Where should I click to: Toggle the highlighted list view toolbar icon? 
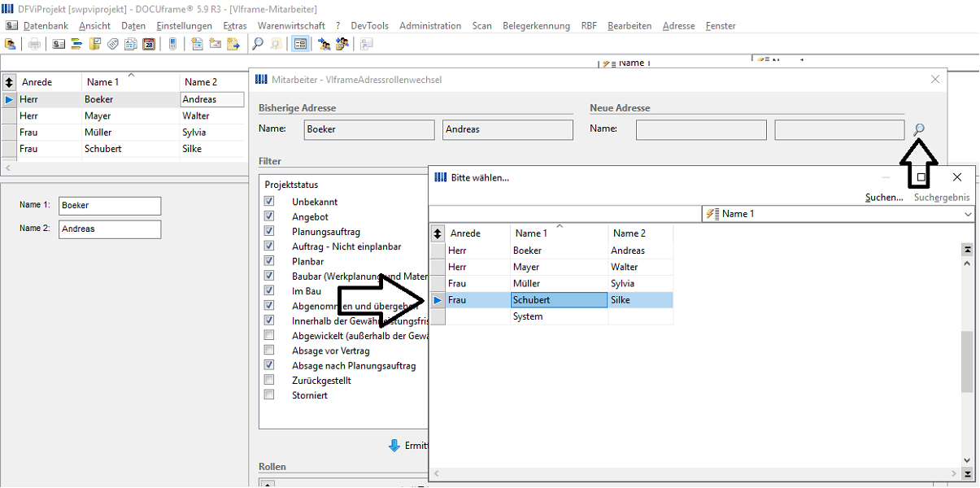tap(301, 44)
